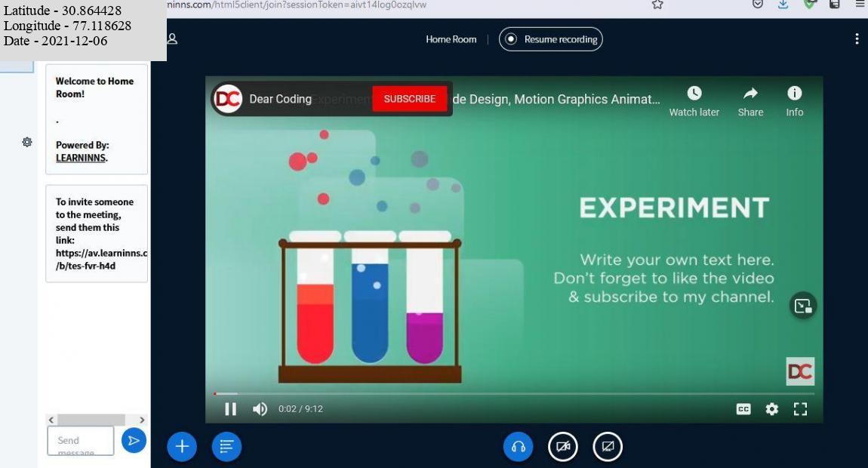Open the browser downloads arrow icon
Screen dimensions: 868x468
783,5
